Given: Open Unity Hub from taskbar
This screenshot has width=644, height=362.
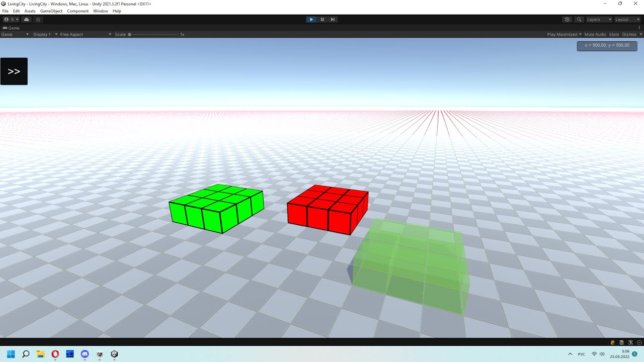Looking at the screenshot, I should pyautogui.click(x=100, y=354).
